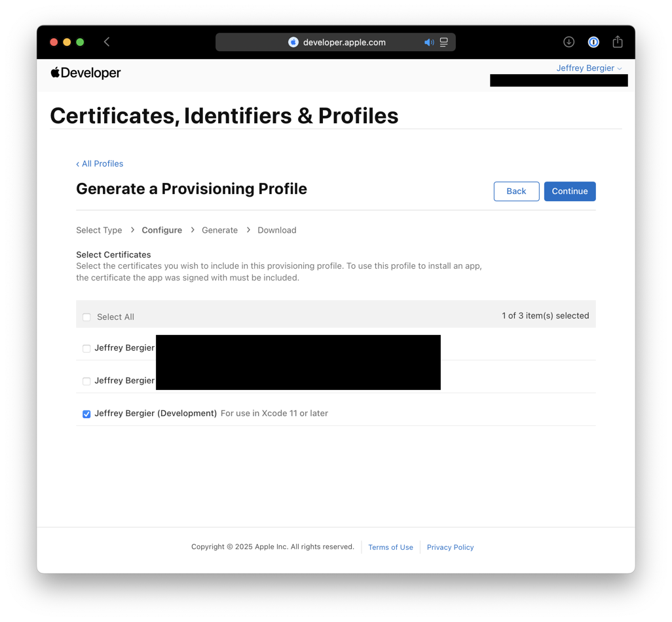Click the Apple Developer logo
The image size is (672, 622).
[86, 73]
